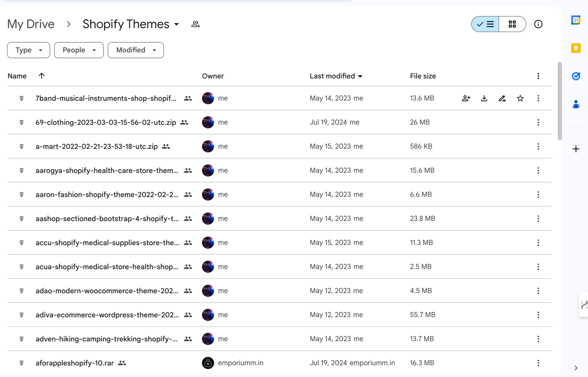The height and width of the screenshot is (377, 588).
Task: Open more actions for 7band-musical-instruments row
Action: [538, 98]
